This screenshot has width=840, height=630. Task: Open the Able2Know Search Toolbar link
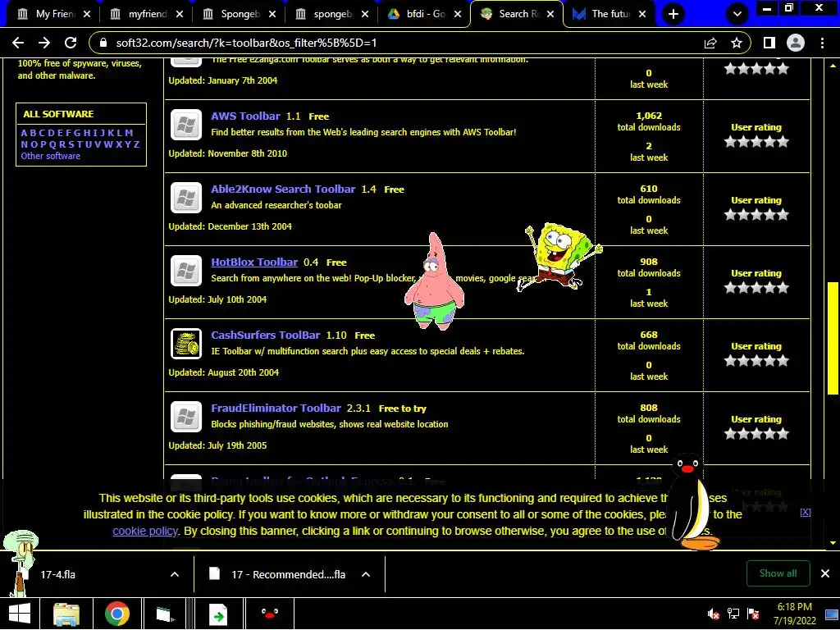pyautogui.click(x=283, y=189)
